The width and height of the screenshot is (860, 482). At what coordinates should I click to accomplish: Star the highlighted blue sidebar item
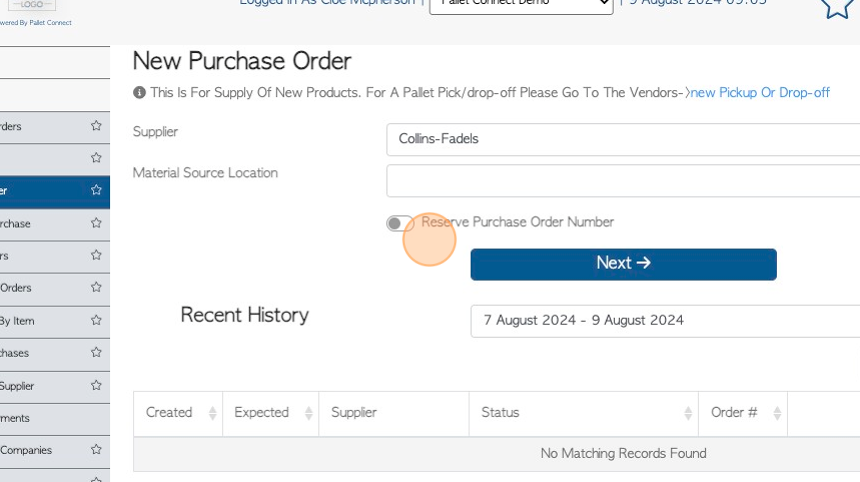[x=96, y=190]
